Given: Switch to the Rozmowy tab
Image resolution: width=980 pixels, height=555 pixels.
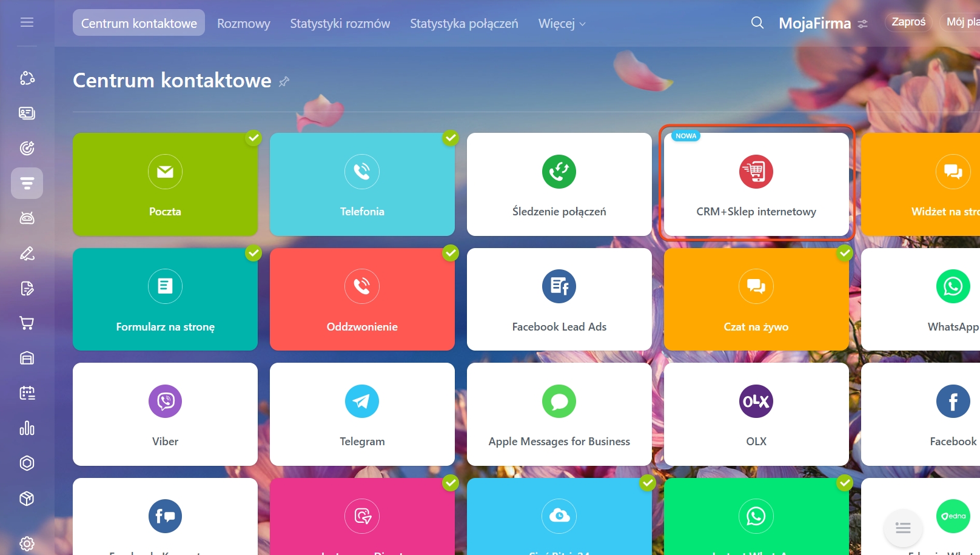Looking at the screenshot, I should tap(243, 24).
